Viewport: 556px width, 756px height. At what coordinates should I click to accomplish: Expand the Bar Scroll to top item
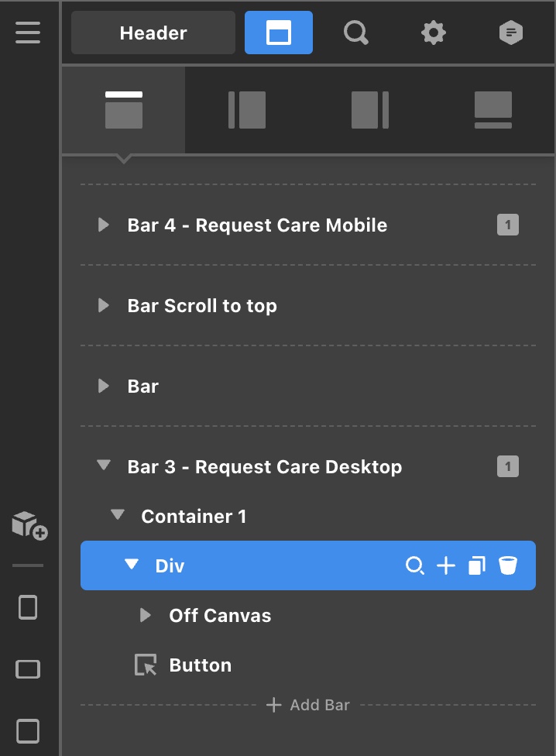point(104,306)
